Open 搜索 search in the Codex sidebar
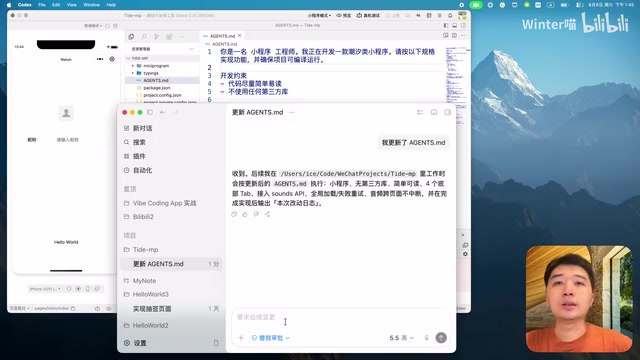 tap(135, 142)
